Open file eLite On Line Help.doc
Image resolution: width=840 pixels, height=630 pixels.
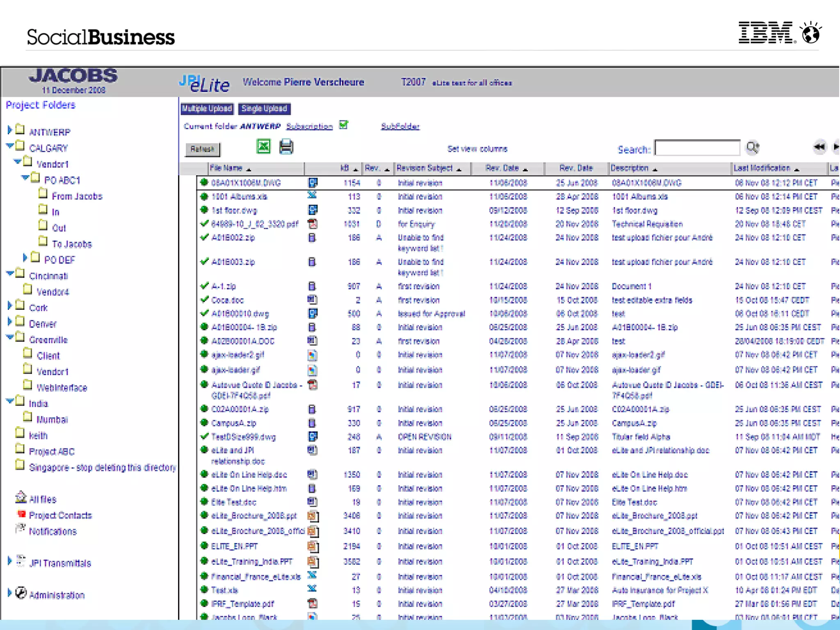point(249,475)
